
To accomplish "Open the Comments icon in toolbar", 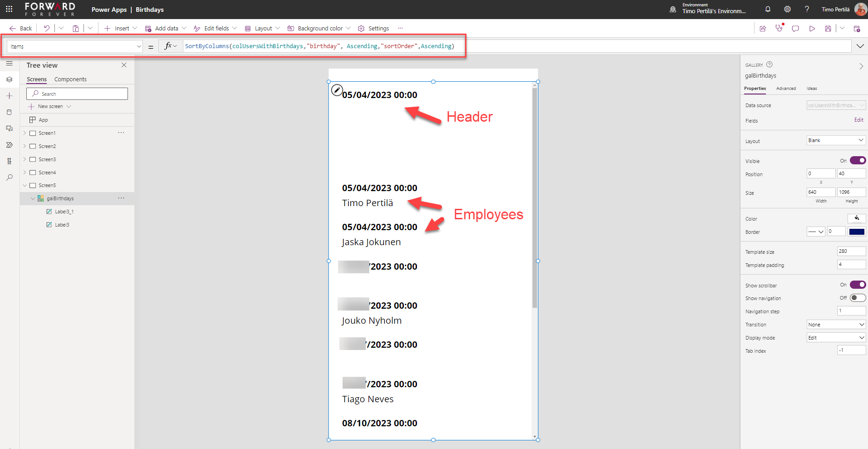I will (x=795, y=29).
